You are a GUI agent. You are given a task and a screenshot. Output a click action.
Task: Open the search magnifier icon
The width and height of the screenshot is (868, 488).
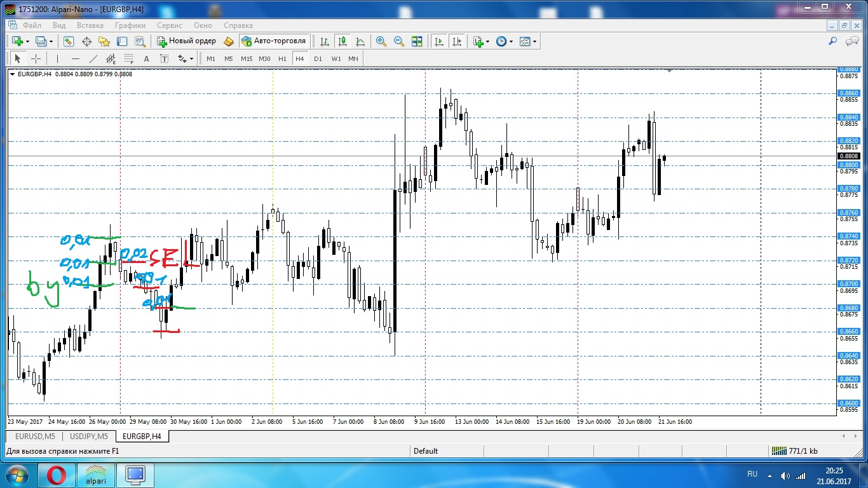tap(833, 41)
